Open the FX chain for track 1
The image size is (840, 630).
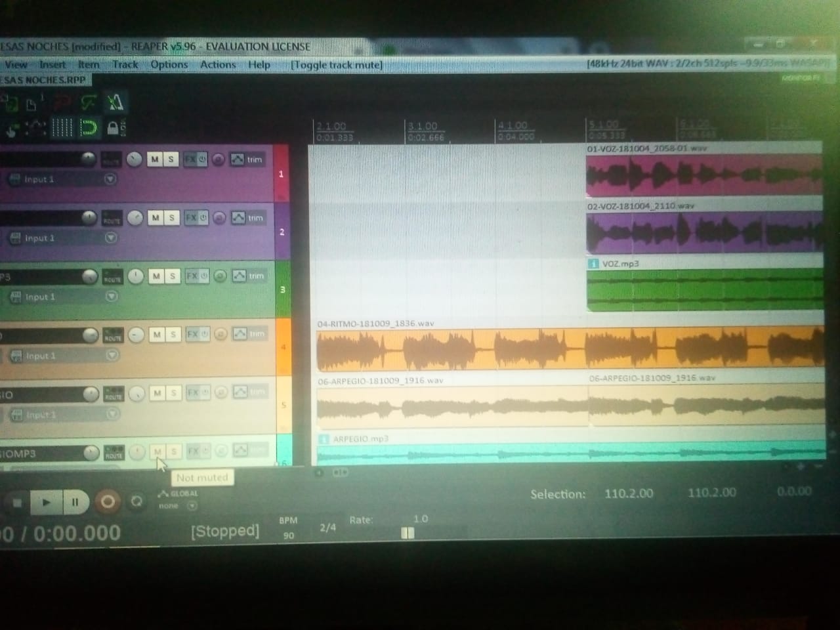tap(190, 159)
